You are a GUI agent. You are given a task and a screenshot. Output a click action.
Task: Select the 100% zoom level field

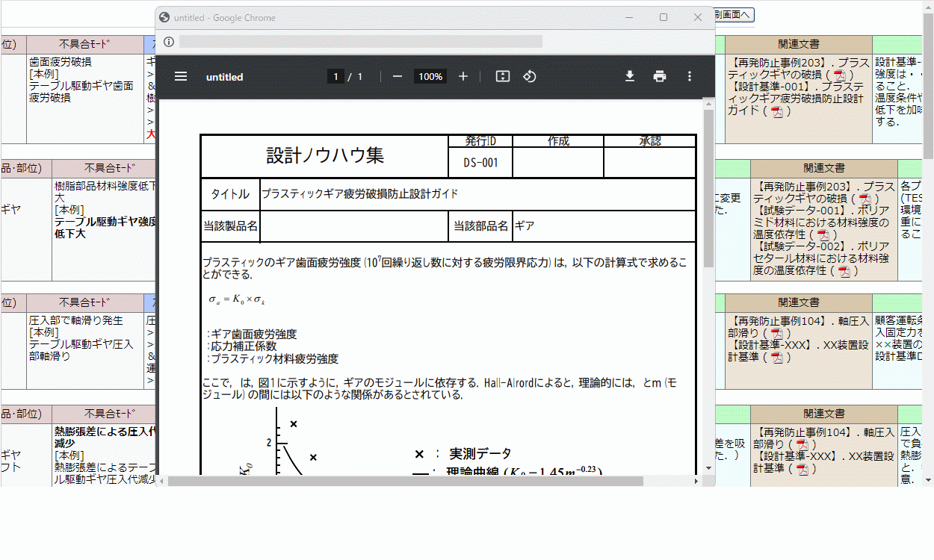(x=430, y=76)
